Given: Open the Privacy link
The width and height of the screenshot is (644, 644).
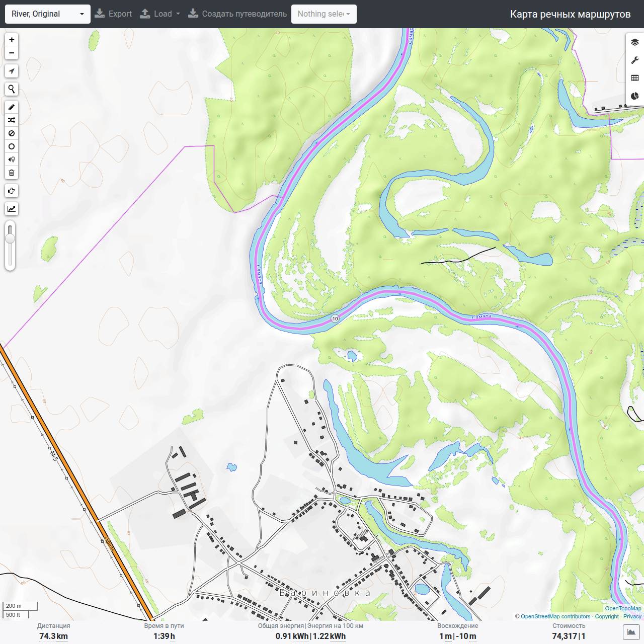Looking at the screenshot, I should click(x=632, y=616).
